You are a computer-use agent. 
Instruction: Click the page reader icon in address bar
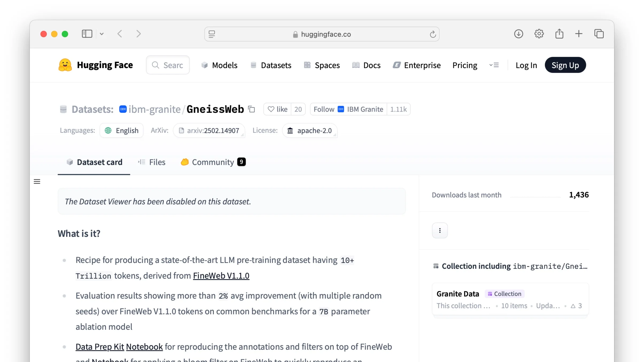pos(212,34)
